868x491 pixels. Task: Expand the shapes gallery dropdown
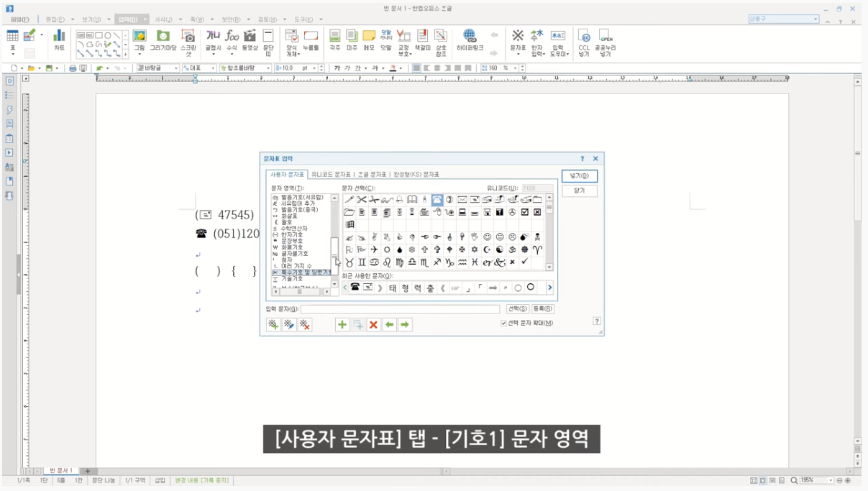tap(126, 54)
